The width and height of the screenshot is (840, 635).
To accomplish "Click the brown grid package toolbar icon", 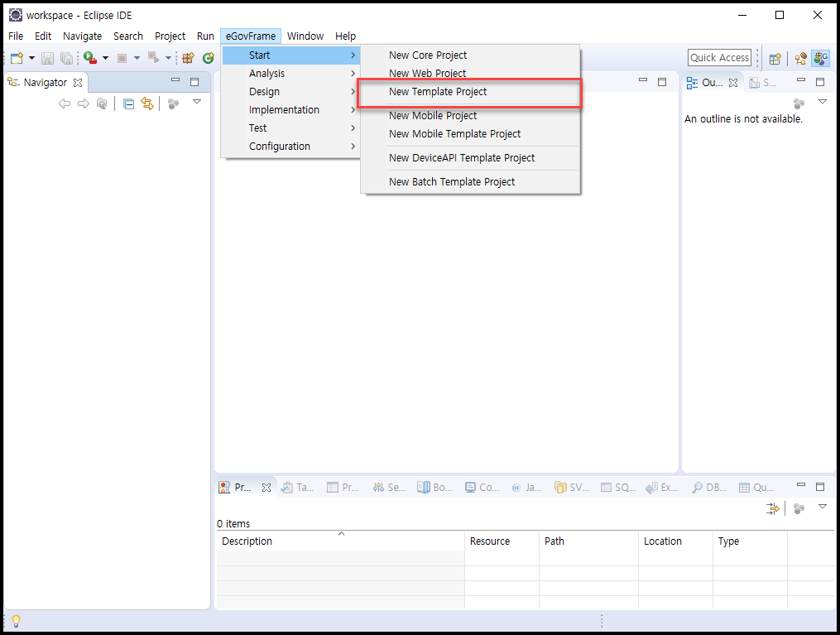I will coord(188,58).
